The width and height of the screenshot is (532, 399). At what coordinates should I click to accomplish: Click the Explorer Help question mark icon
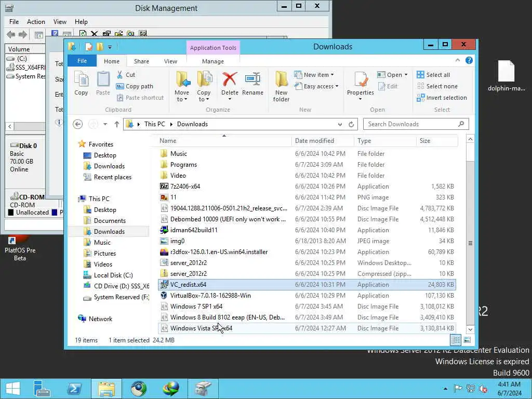coord(469,60)
